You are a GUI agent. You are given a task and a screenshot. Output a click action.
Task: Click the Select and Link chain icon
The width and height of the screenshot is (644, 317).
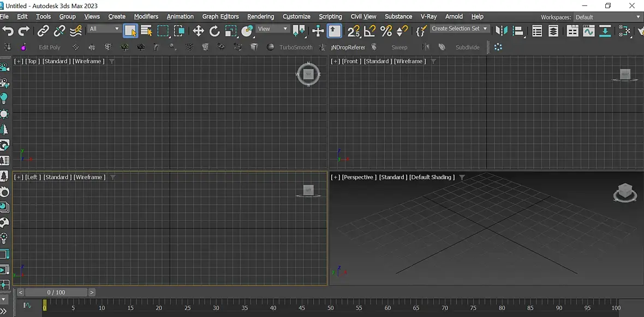coord(43,31)
